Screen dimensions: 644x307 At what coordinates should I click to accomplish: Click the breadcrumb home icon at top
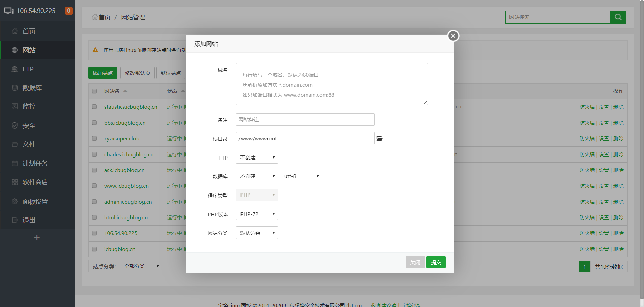click(x=95, y=17)
